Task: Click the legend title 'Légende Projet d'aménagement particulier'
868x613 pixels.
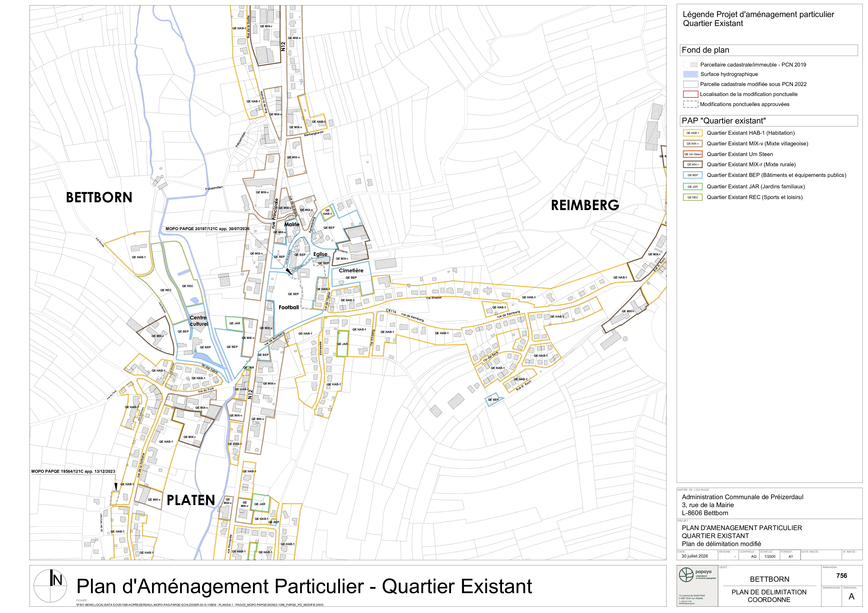Action: pyautogui.click(x=758, y=14)
